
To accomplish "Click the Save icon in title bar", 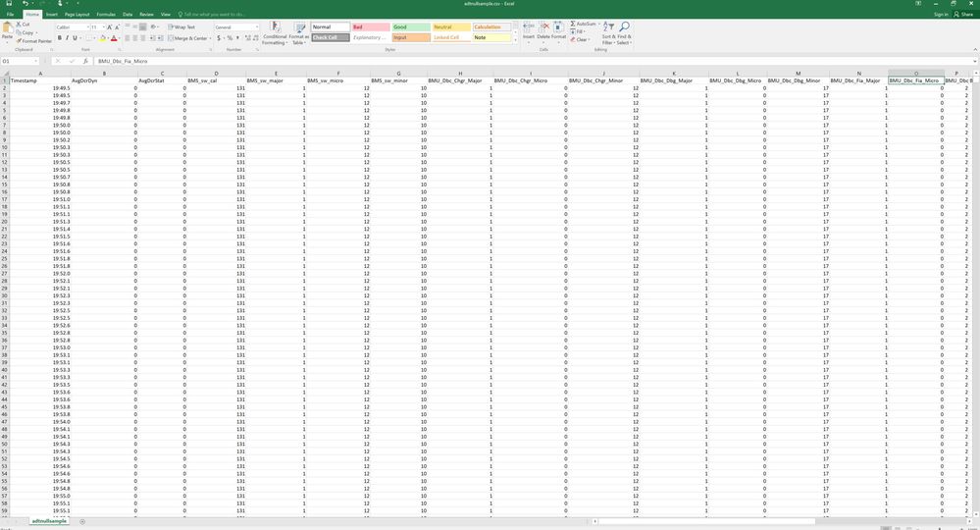I will point(9,4).
